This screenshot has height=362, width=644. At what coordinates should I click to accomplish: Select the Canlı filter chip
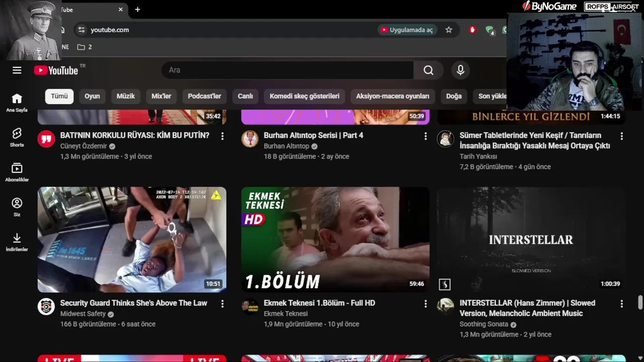click(x=246, y=96)
